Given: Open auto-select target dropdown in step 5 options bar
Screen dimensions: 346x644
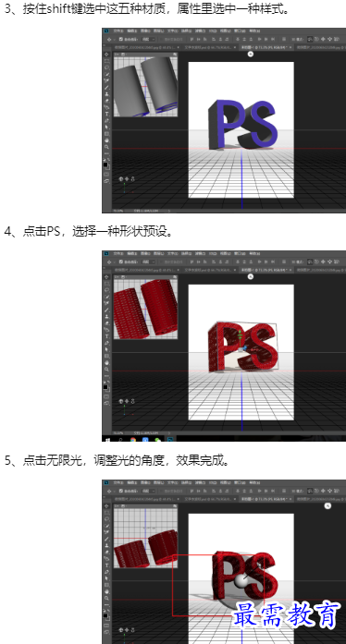Looking at the screenshot, I should pos(148,492).
